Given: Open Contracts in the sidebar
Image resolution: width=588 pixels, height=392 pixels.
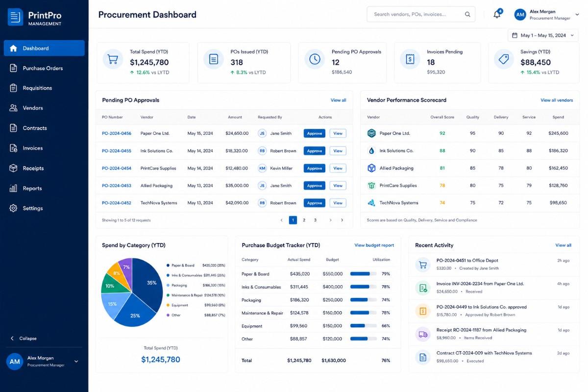Looking at the screenshot, I should (x=44, y=128).
